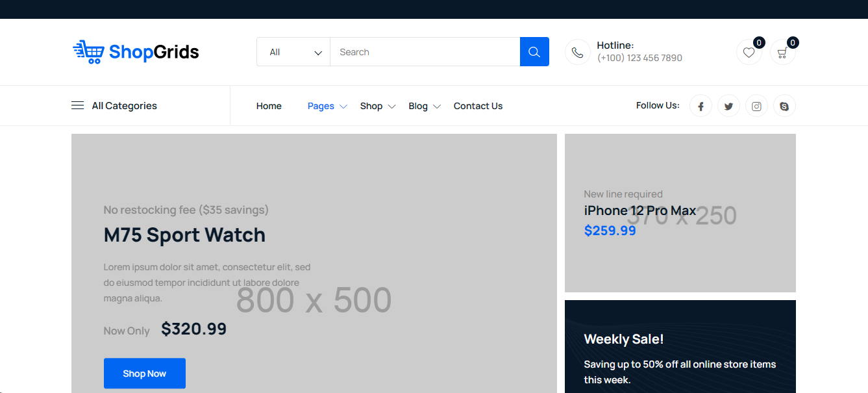The image size is (868, 393).
Task: Expand the Pages dropdown menu
Action: (x=327, y=106)
